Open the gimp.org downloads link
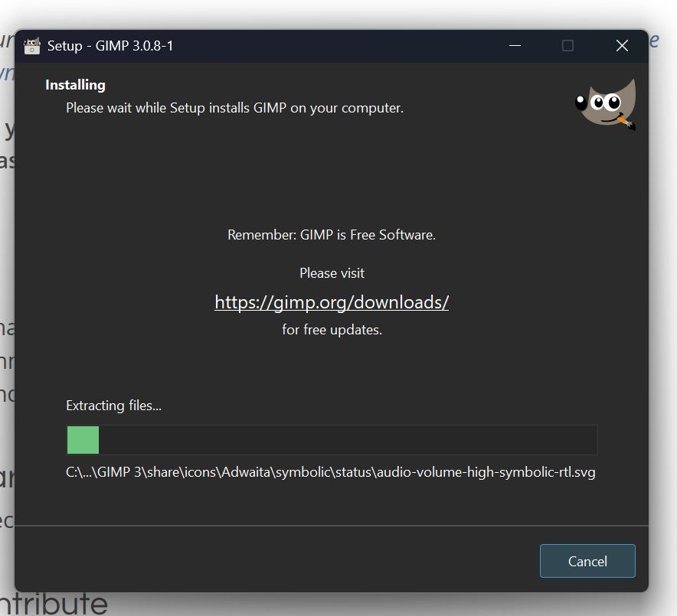Image resolution: width=677 pixels, height=616 pixels. coord(332,302)
